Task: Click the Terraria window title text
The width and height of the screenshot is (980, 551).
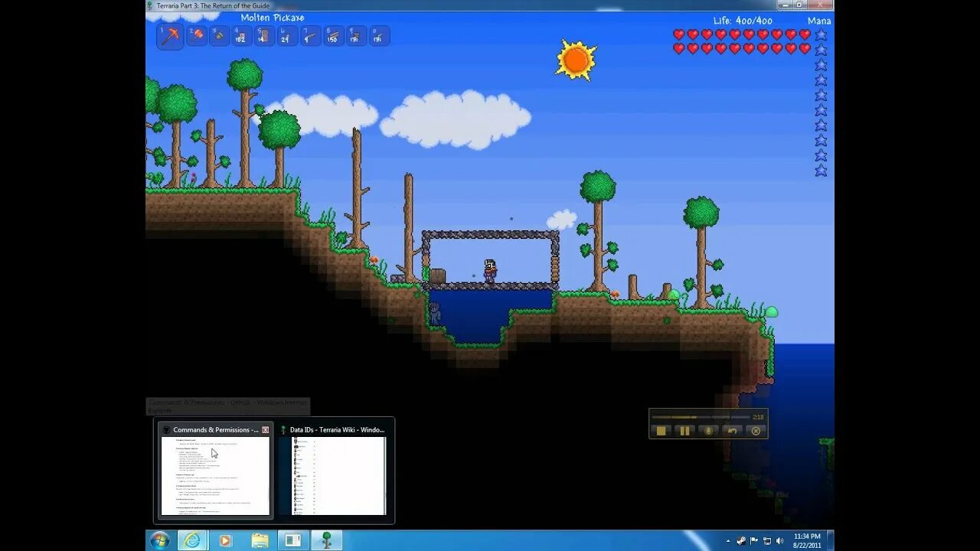Action: 213,5
